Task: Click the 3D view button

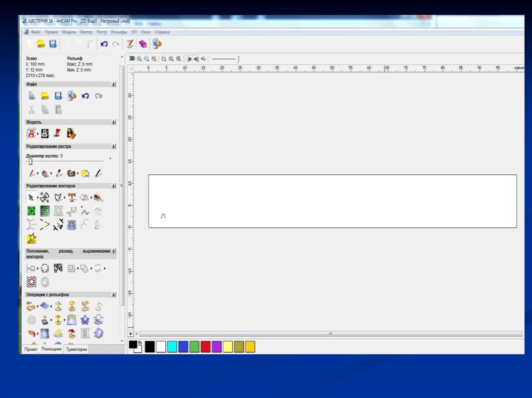Action: [x=132, y=59]
